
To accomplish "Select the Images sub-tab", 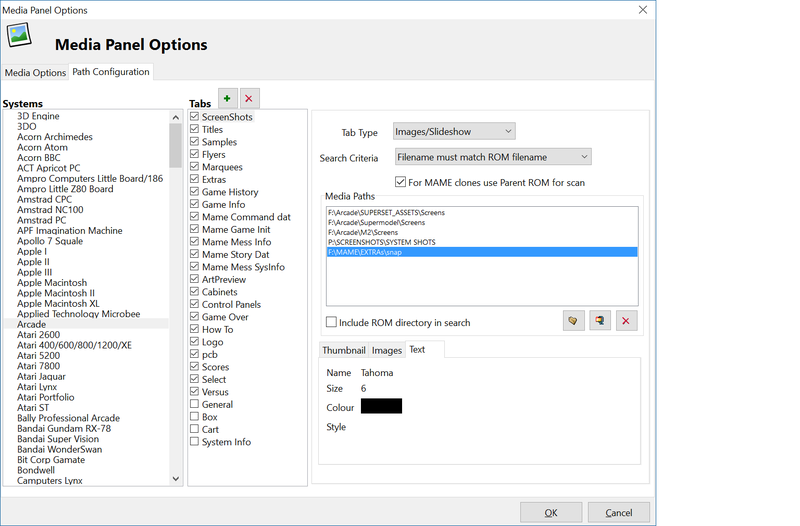I will [x=386, y=351].
